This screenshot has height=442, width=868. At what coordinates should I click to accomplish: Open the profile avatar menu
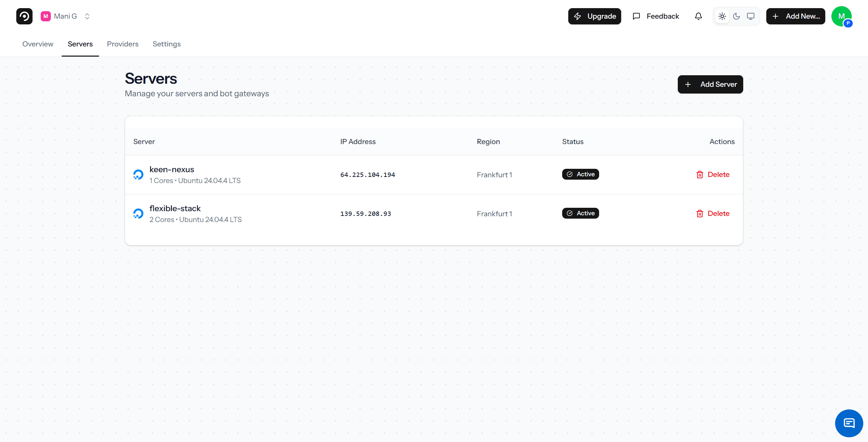[x=842, y=16]
